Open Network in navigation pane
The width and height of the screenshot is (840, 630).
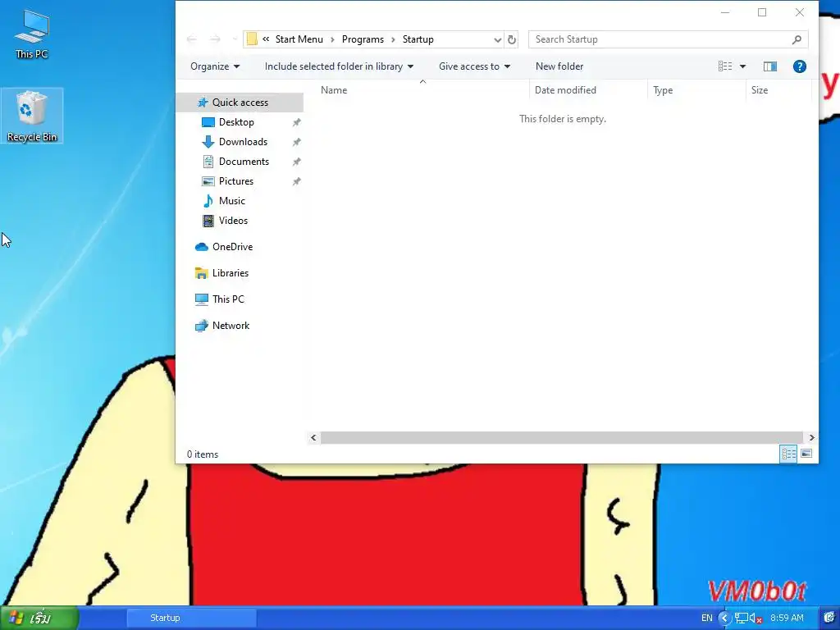point(231,326)
